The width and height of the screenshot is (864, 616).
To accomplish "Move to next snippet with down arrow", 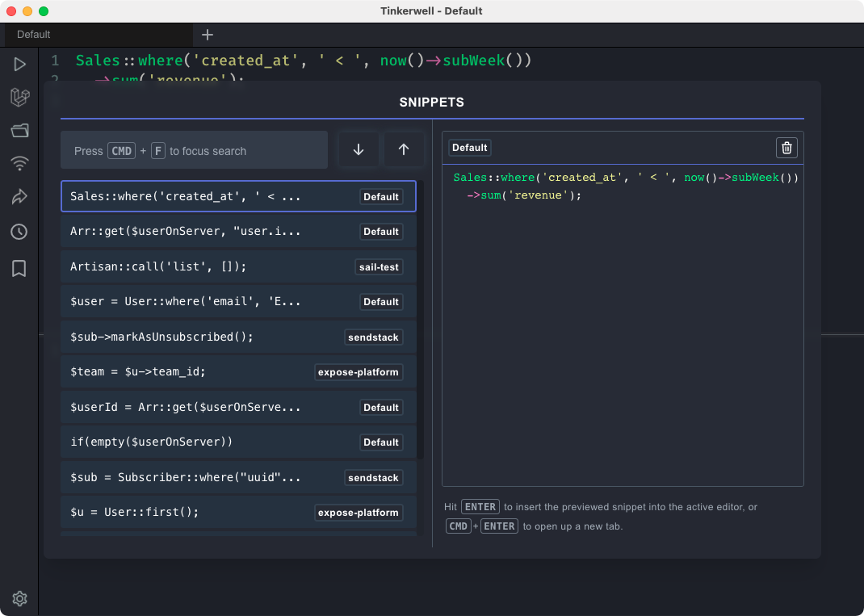I will [359, 149].
